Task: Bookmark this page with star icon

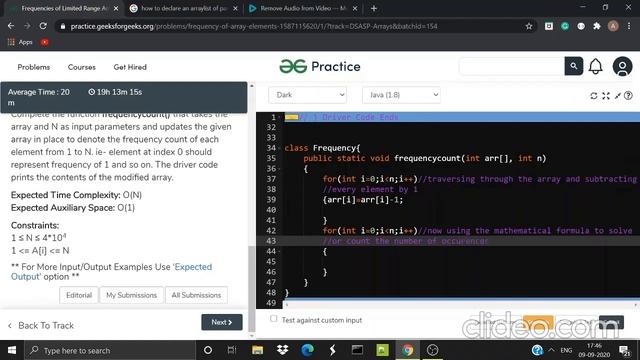Action: point(529,26)
